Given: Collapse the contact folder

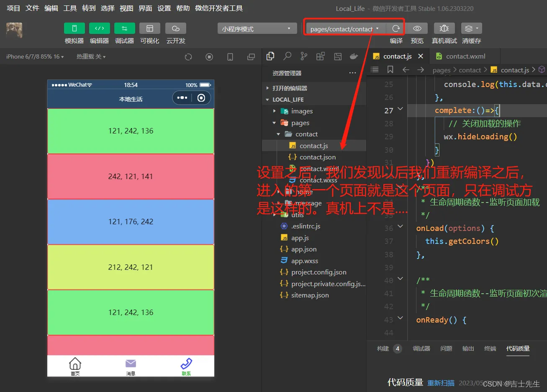Looking at the screenshot, I should [x=314, y=134].
